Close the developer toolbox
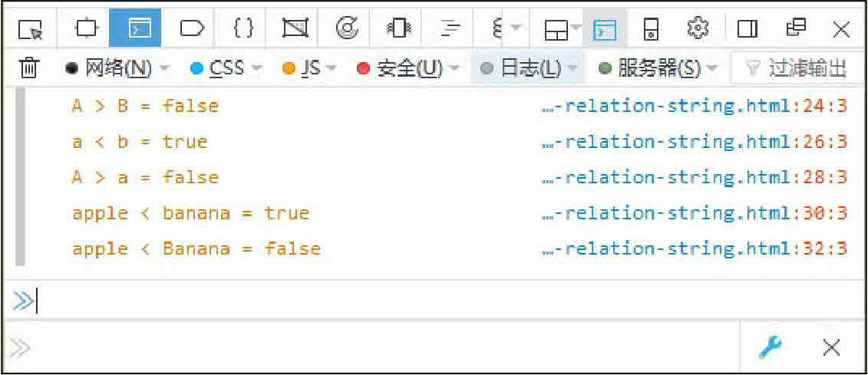 841,29
